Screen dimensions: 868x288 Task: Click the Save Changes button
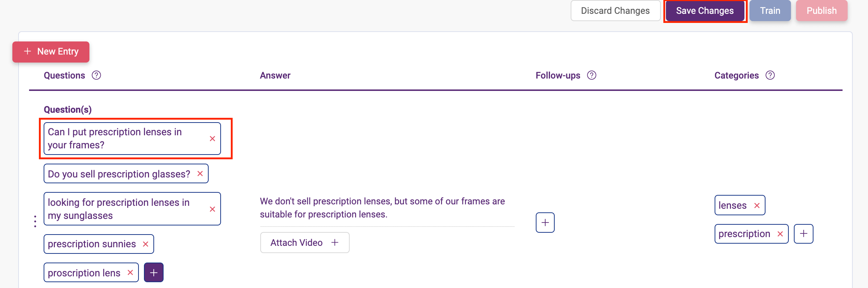click(x=705, y=11)
